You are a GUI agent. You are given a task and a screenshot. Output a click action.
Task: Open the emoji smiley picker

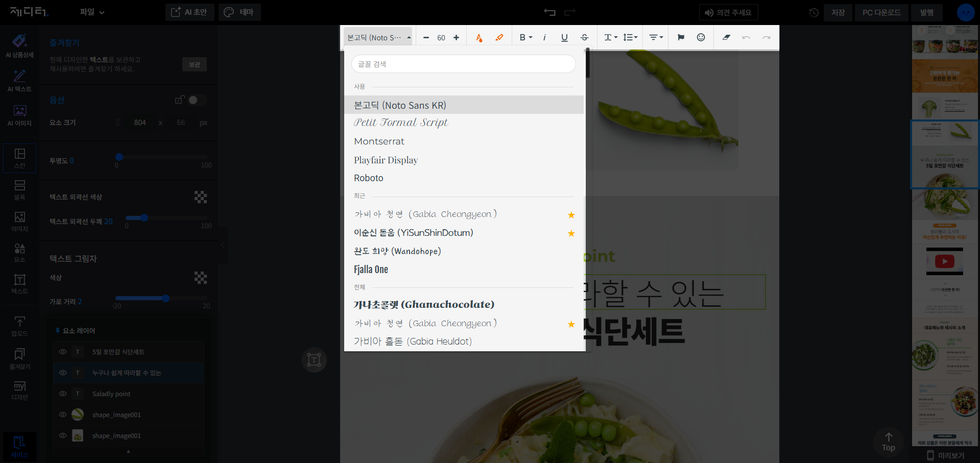tap(701, 37)
